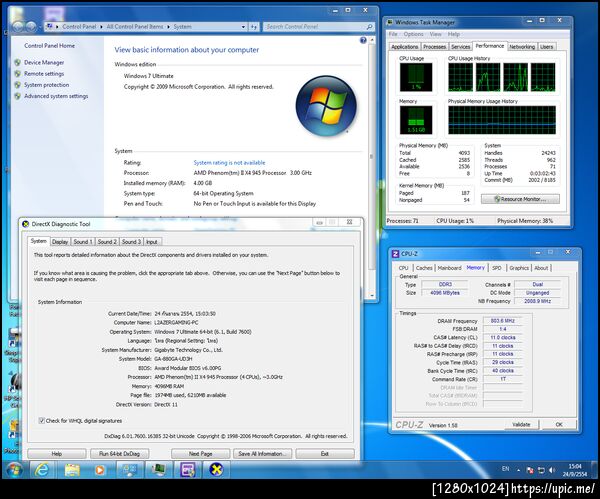The image size is (600, 499).
Task: Open Advanced system settings link
Action: point(56,96)
